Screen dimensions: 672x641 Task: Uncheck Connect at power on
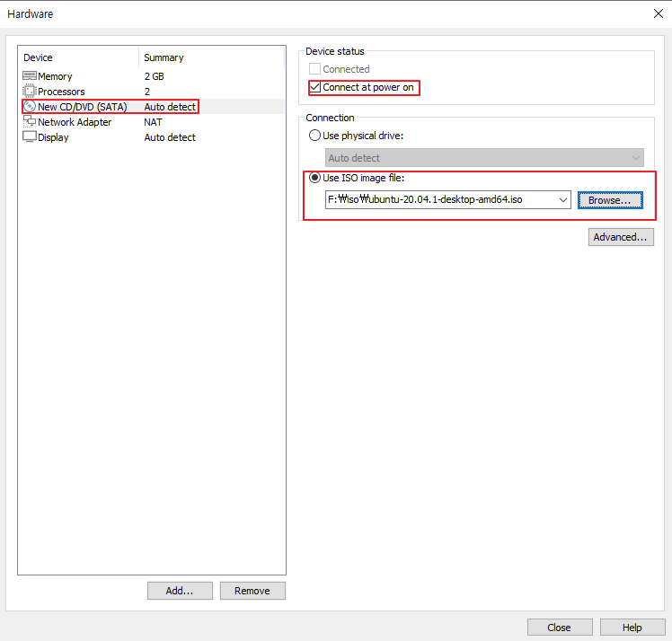(314, 87)
